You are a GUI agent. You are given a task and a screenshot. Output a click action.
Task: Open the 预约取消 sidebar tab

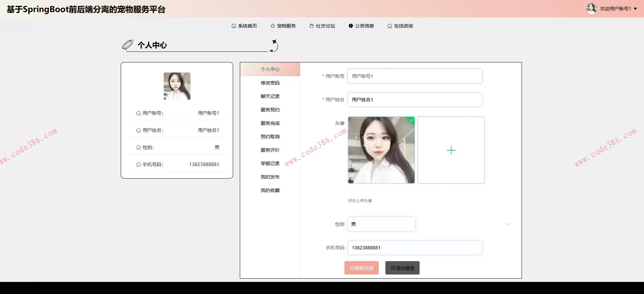tap(270, 137)
